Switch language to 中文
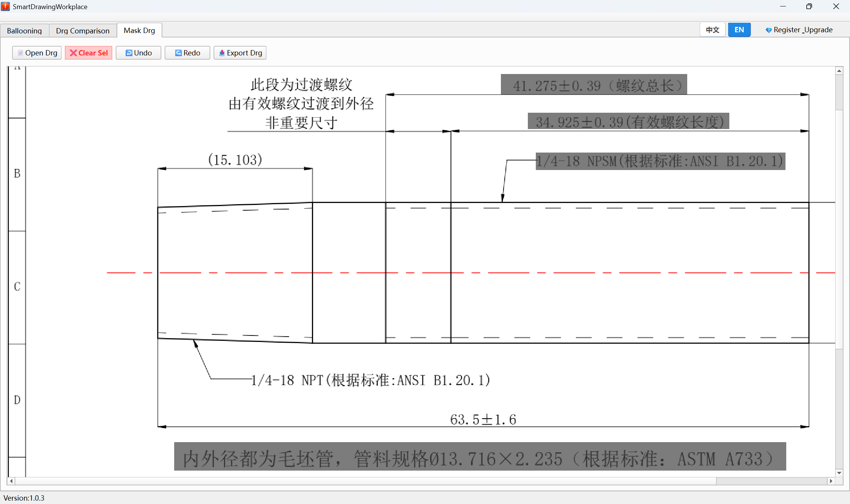Image resolution: width=850 pixels, height=504 pixels. [x=712, y=30]
